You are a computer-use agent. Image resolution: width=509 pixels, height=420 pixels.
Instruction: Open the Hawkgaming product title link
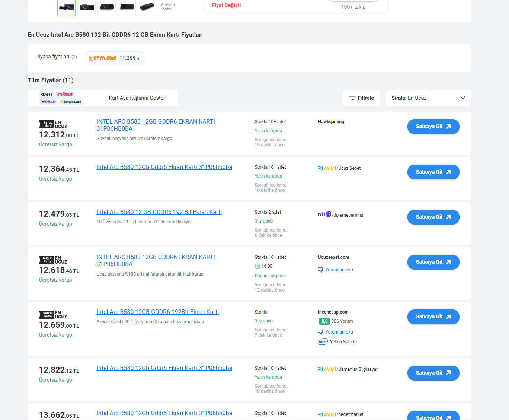tap(156, 125)
